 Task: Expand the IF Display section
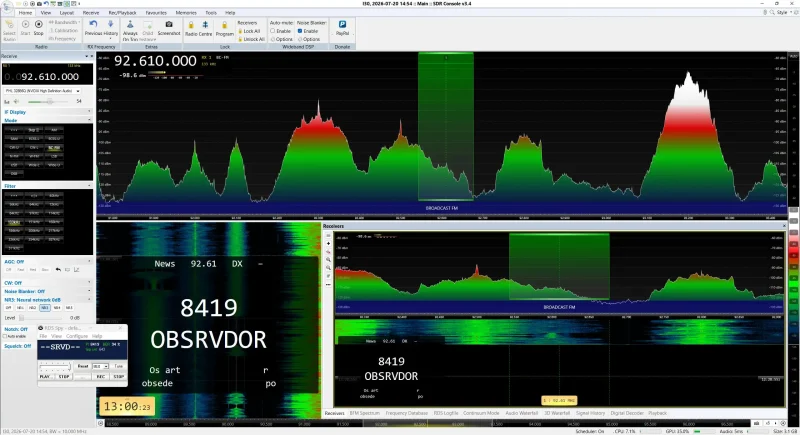point(89,112)
